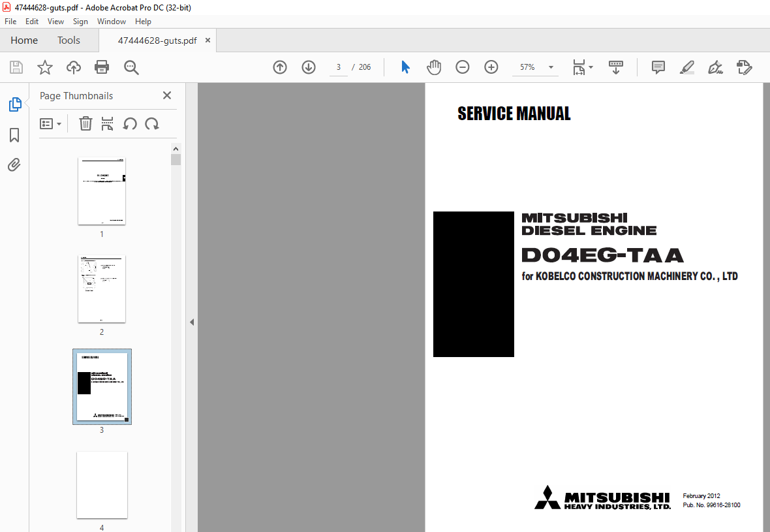Screen dimensions: 770x532
Task: Select the highlight text pen tool
Action: pyautogui.click(x=686, y=67)
